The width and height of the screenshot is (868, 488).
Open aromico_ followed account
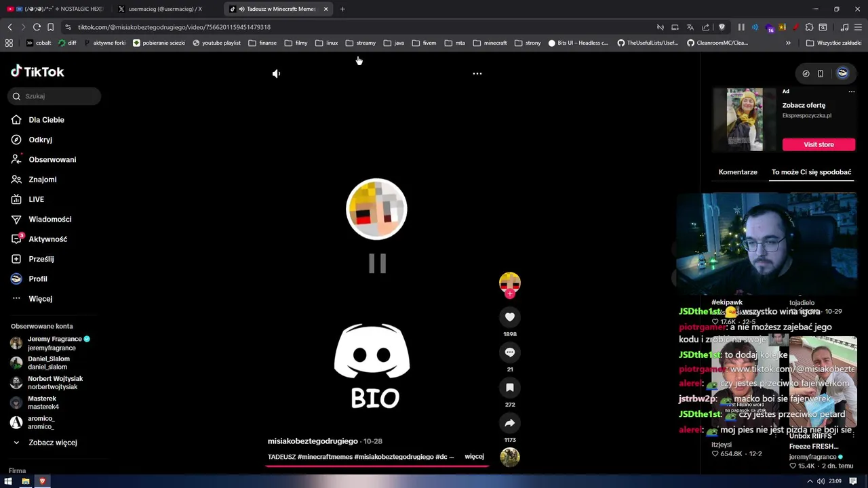[x=41, y=422]
